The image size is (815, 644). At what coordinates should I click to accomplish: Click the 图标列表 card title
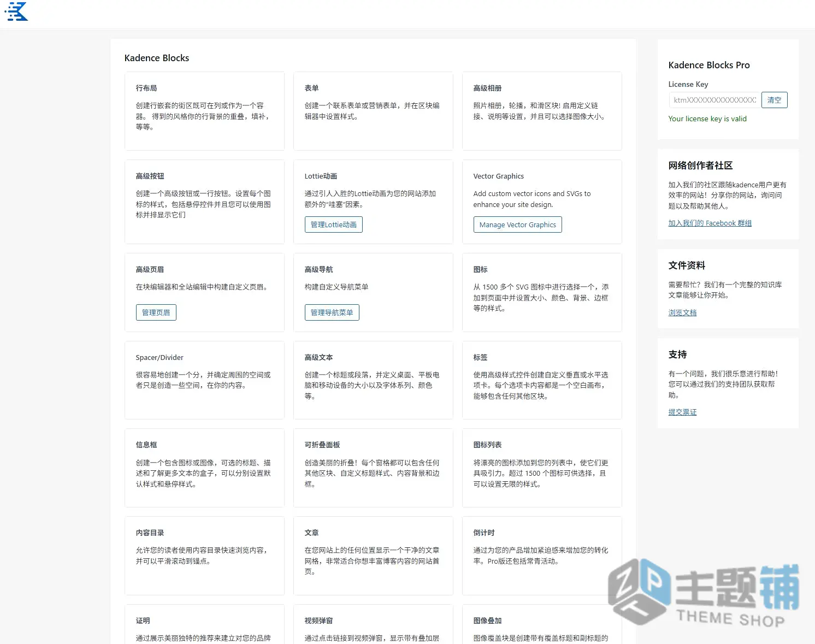pyautogui.click(x=487, y=445)
